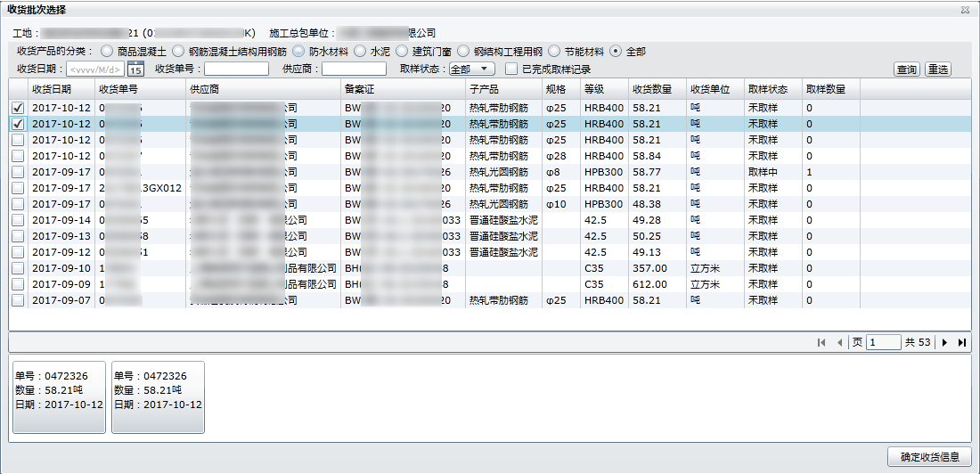This screenshot has width=980, height=474.
Task: Click the 查询 button
Action: tap(907, 69)
